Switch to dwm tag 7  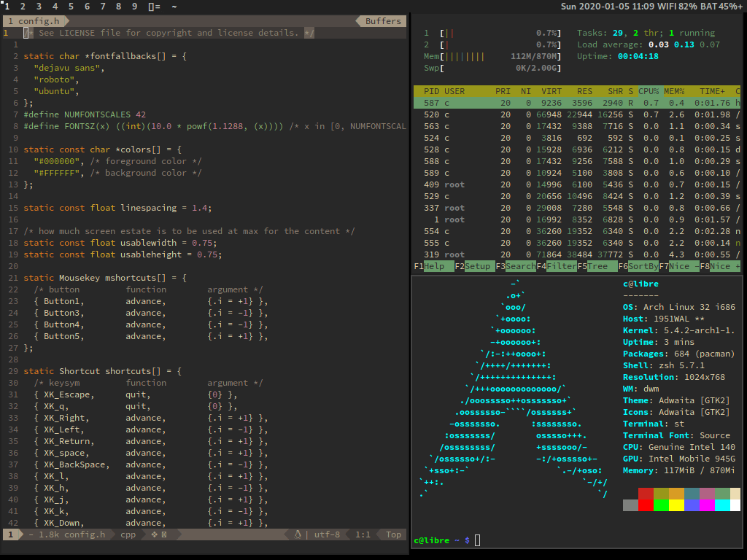(103, 6)
